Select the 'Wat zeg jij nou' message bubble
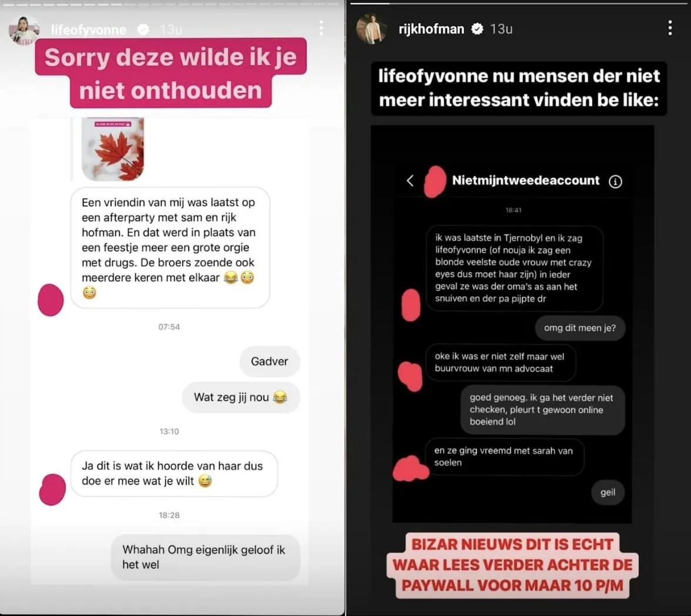The height and width of the screenshot is (616, 691). coord(241,397)
